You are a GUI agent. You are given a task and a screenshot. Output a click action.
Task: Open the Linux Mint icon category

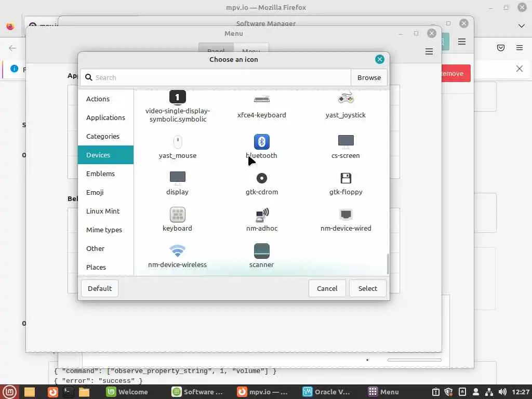click(x=105, y=211)
